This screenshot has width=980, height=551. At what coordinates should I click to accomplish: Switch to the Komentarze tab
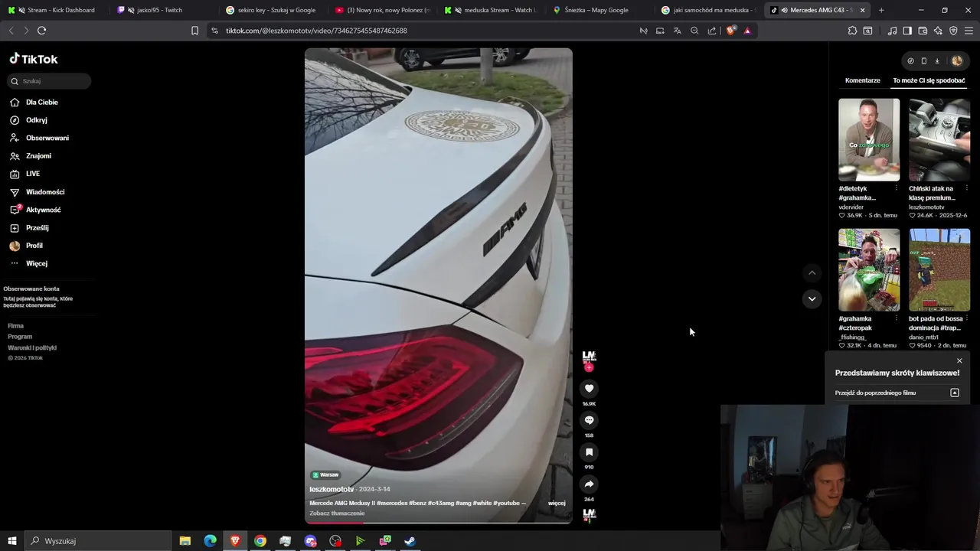click(862, 80)
